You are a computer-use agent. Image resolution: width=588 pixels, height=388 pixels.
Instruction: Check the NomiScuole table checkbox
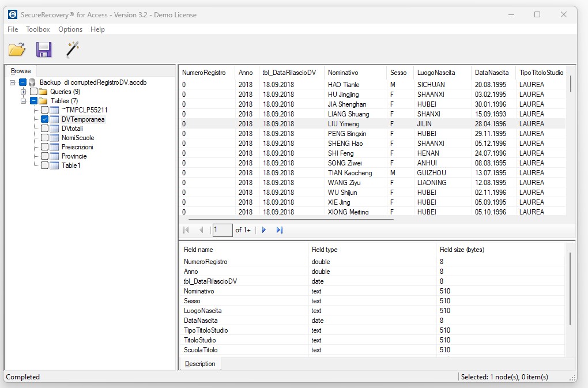(x=44, y=138)
